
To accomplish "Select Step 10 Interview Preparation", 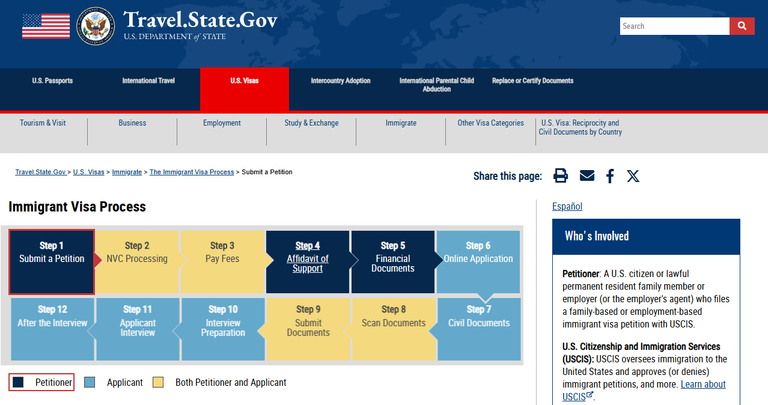I will (223, 329).
